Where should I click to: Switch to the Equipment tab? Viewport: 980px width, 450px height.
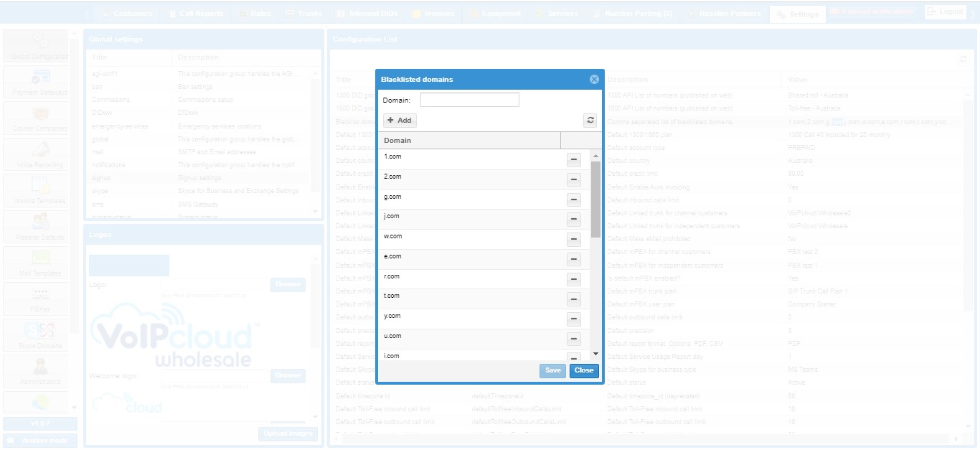(x=495, y=14)
